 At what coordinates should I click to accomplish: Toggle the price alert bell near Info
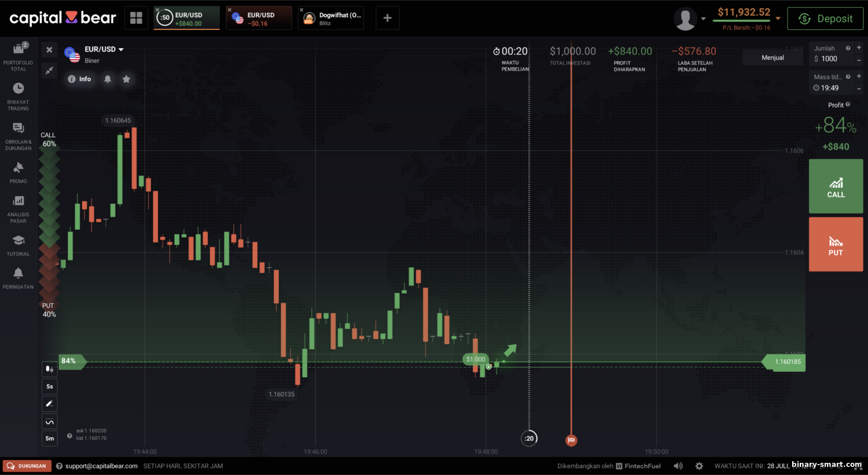click(x=108, y=79)
